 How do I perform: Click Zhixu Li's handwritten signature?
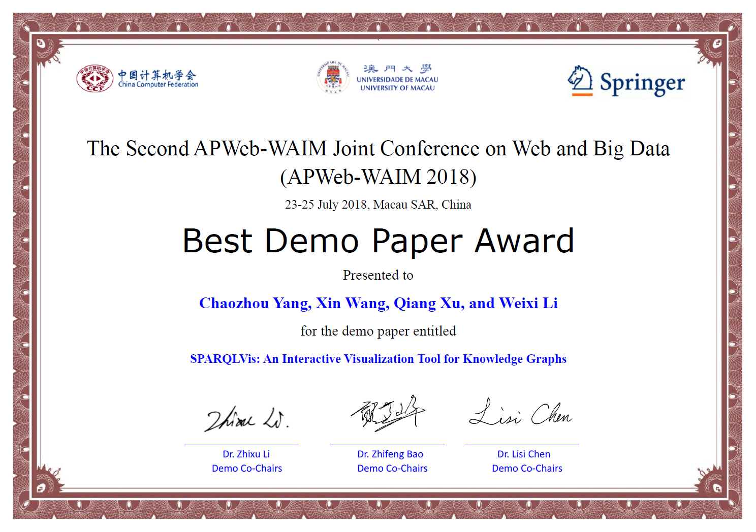246,419
